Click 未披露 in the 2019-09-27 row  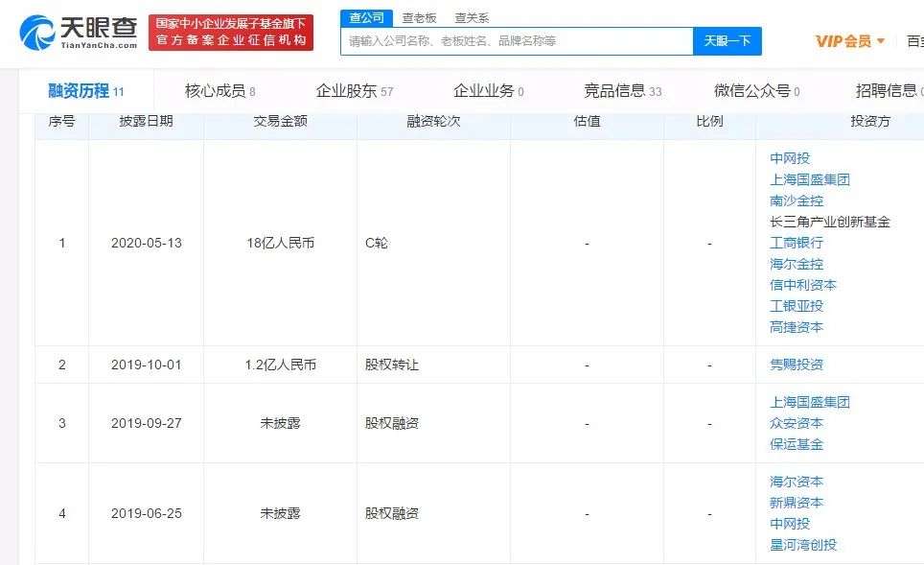click(x=281, y=423)
